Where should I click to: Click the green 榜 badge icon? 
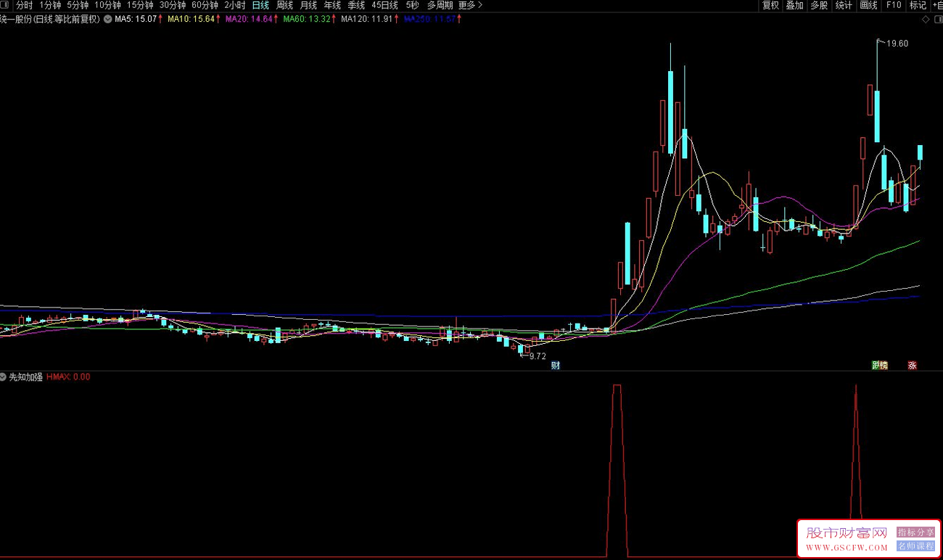880,366
